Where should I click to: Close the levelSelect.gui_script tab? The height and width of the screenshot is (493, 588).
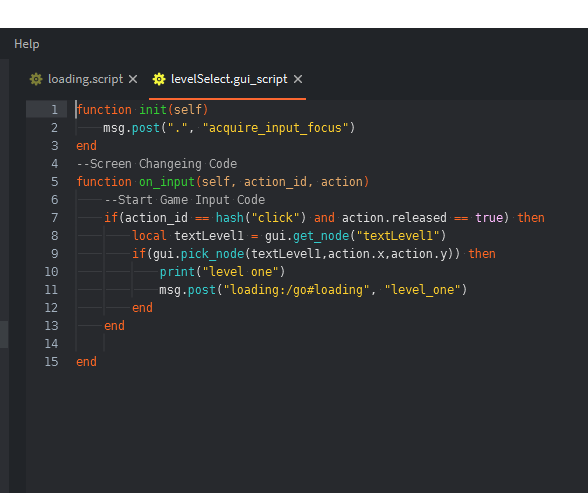pos(298,79)
